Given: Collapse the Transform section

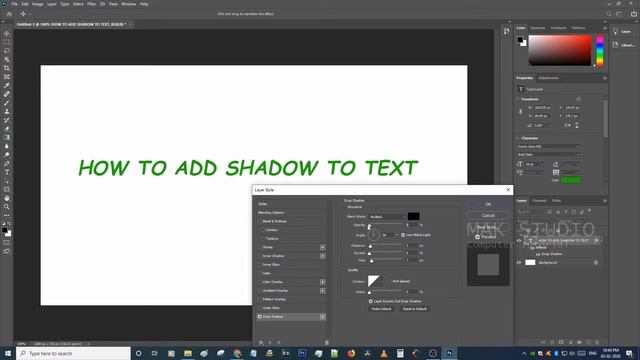Looking at the screenshot, I should [518, 99].
